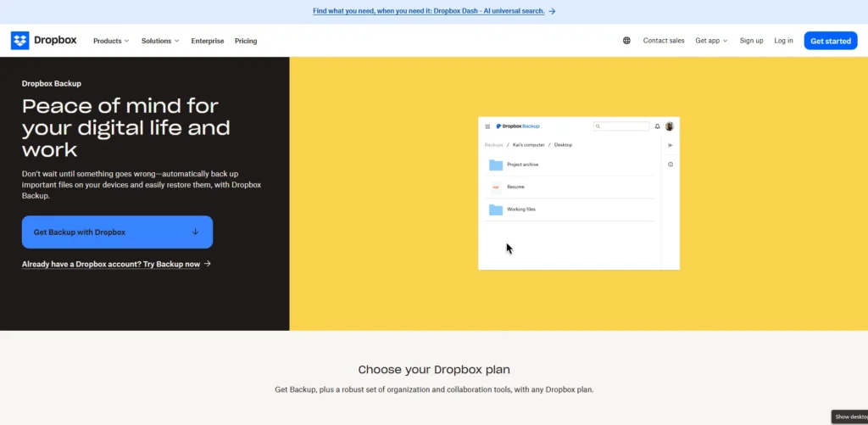The image size is (868, 425).
Task: Select the Working files row label
Action: coord(521,210)
